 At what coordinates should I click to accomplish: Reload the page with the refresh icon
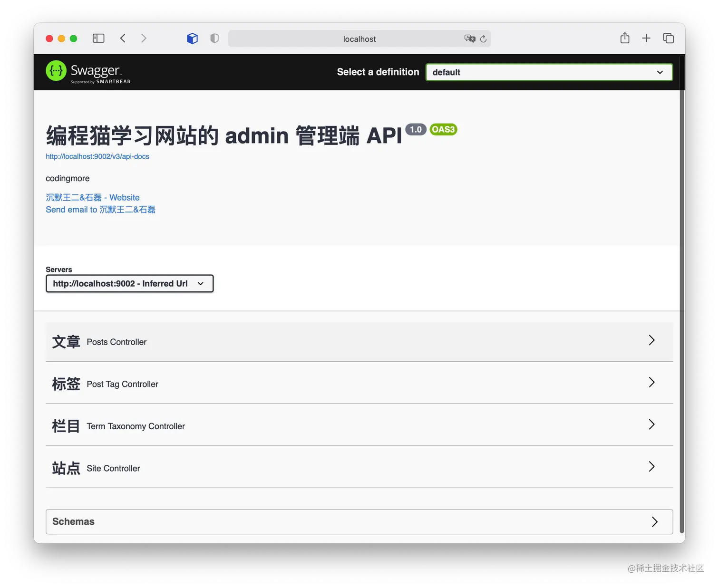[483, 39]
